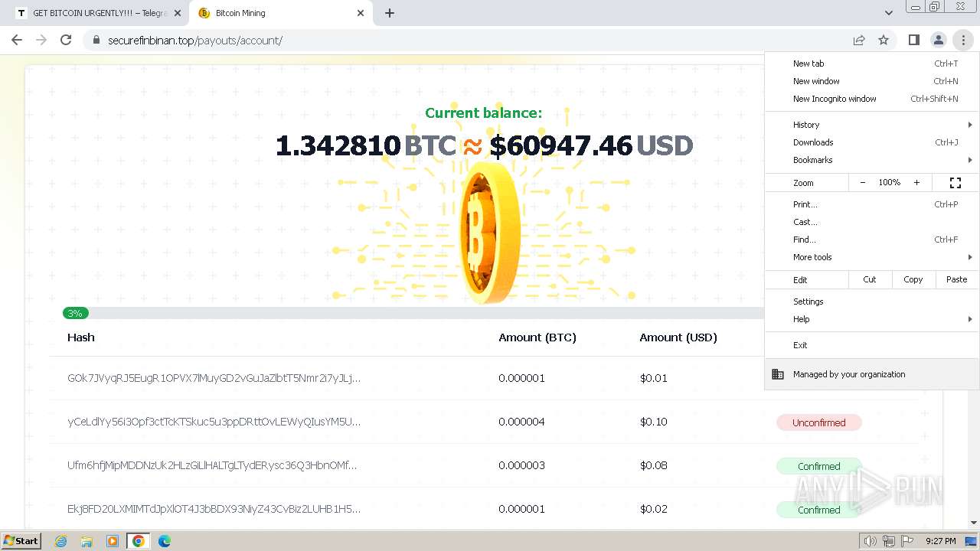Select New window menu item
Screen dimensions: 980x551
872,81
